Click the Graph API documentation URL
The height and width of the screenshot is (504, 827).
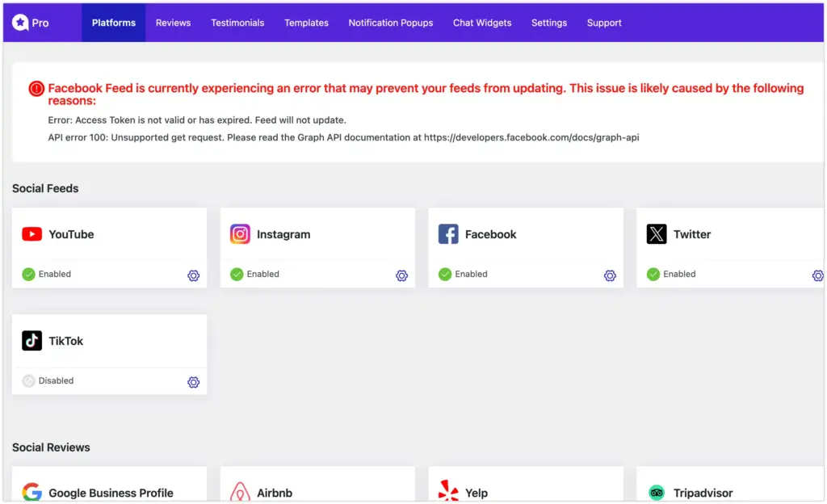[x=531, y=137]
